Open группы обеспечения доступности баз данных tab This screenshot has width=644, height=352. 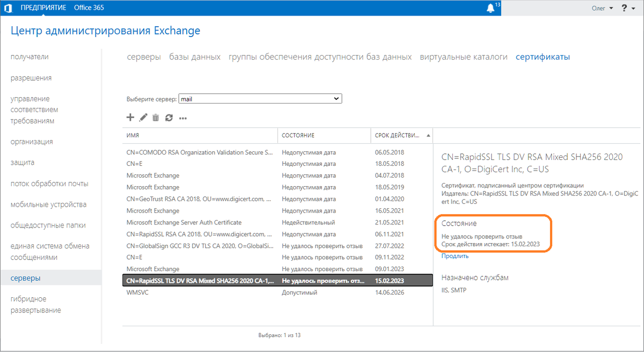pyautogui.click(x=320, y=57)
